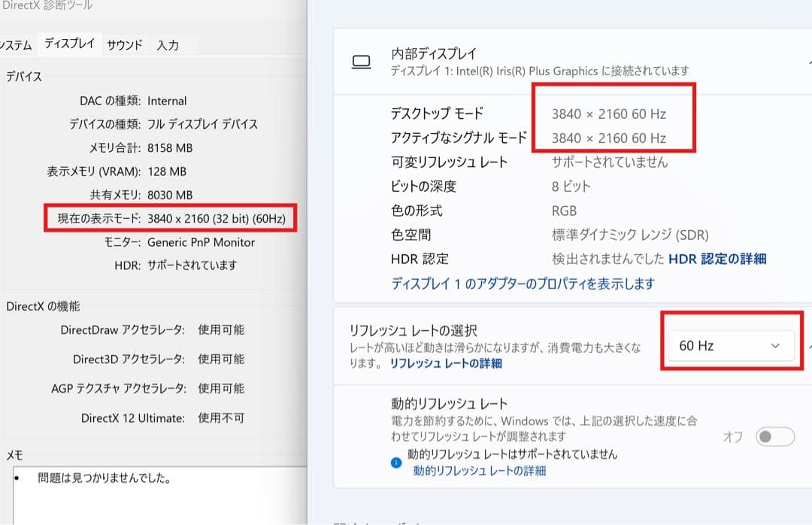Viewport: 812px width, 525px height.
Task: Click the chevron inside the 60 Hz combo box
Action: pos(775,345)
